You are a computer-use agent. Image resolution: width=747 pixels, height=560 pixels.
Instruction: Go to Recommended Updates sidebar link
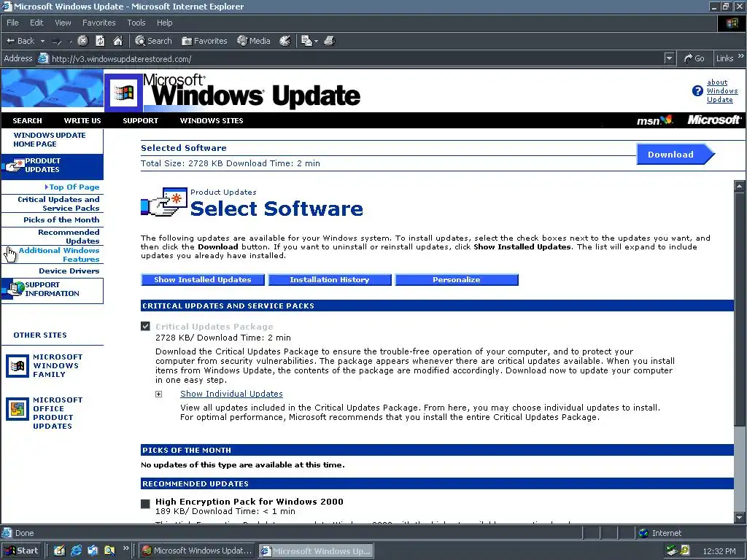click(69, 236)
